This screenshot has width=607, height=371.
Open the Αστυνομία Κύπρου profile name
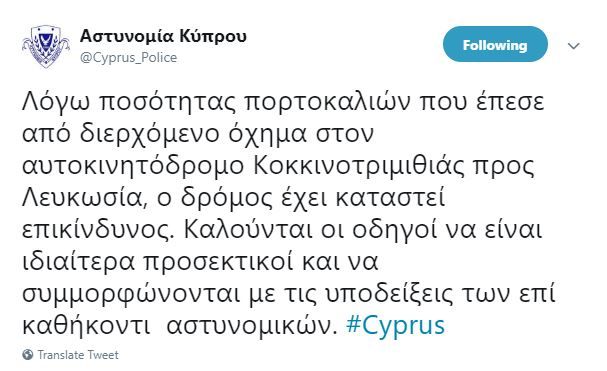click(x=163, y=37)
